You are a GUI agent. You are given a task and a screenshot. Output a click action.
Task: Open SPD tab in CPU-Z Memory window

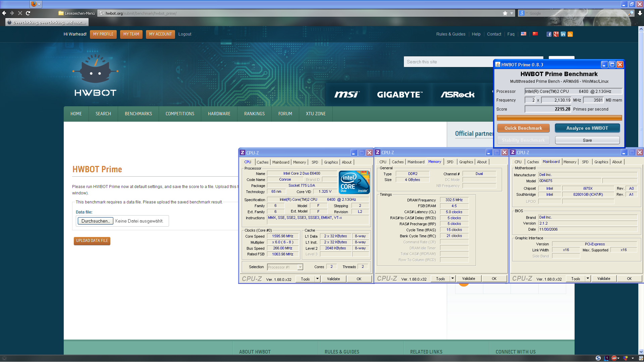[x=450, y=162]
